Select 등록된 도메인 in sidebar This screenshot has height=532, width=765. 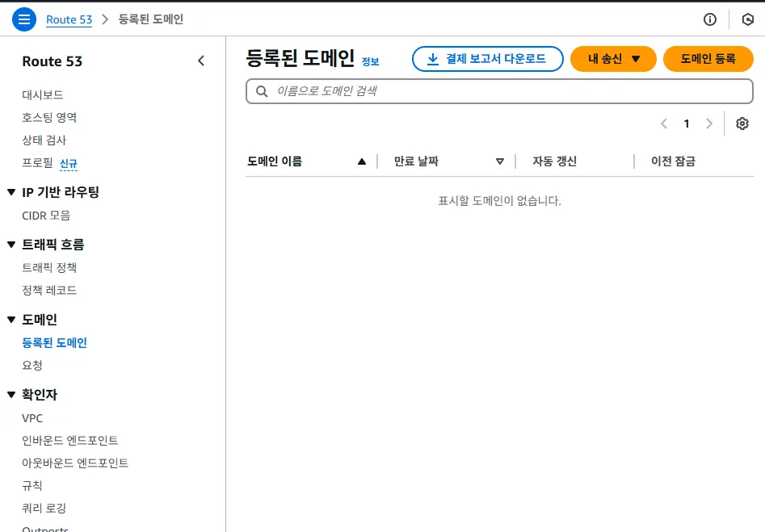(x=54, y=343)
